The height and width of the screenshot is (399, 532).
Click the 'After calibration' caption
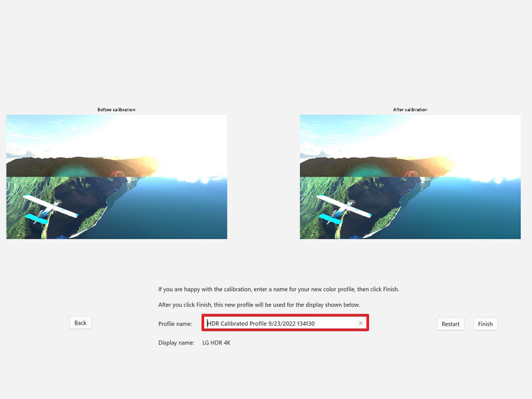pyautogui.click(x=410, y=110)
